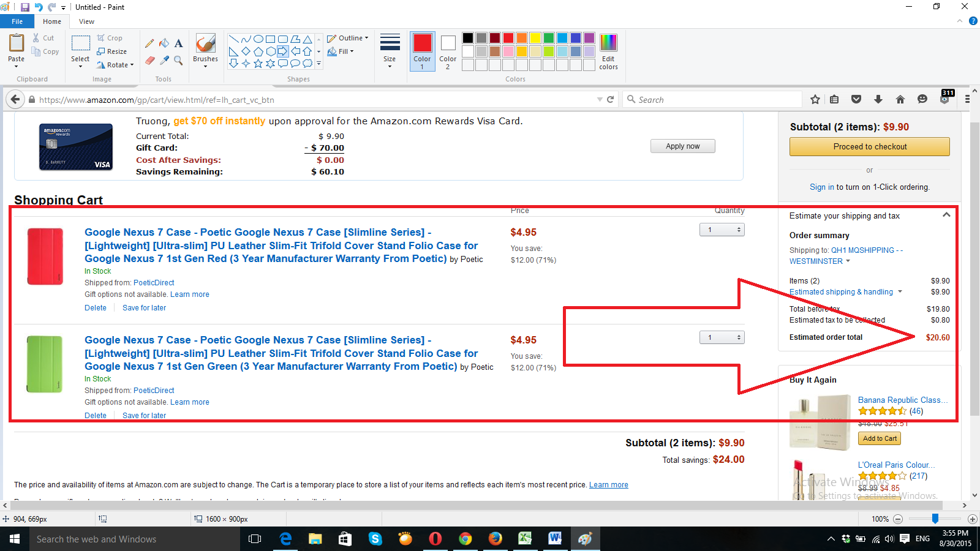Click the Paste clipboard icon
Image resolution: width=980 pixels, height=551 pixels.
click(17, 43)
